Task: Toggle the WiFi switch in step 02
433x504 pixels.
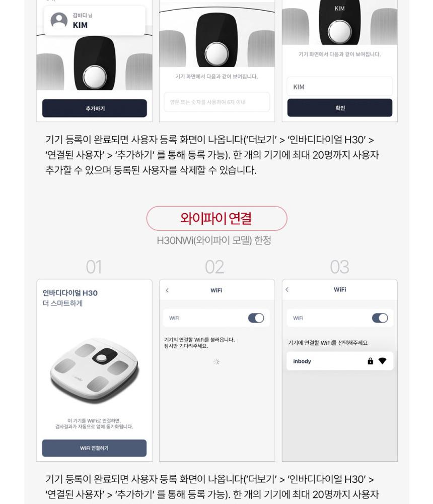Action: (256, 318)
